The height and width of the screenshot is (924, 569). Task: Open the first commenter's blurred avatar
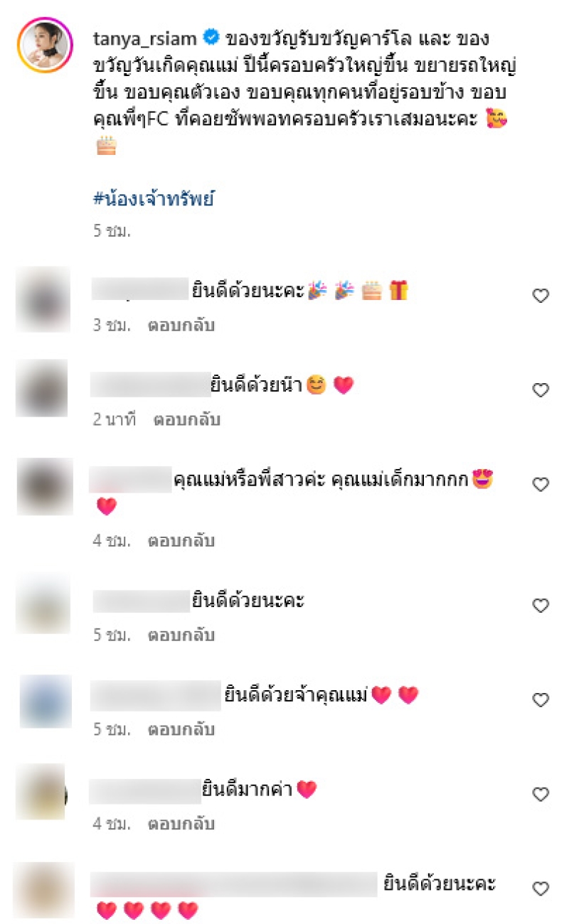click(43, 299)
